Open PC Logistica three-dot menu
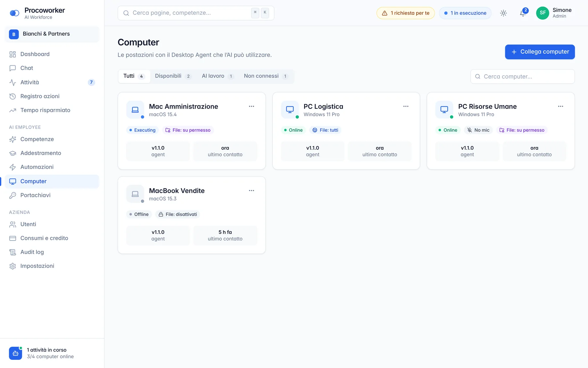 (406, 106)
